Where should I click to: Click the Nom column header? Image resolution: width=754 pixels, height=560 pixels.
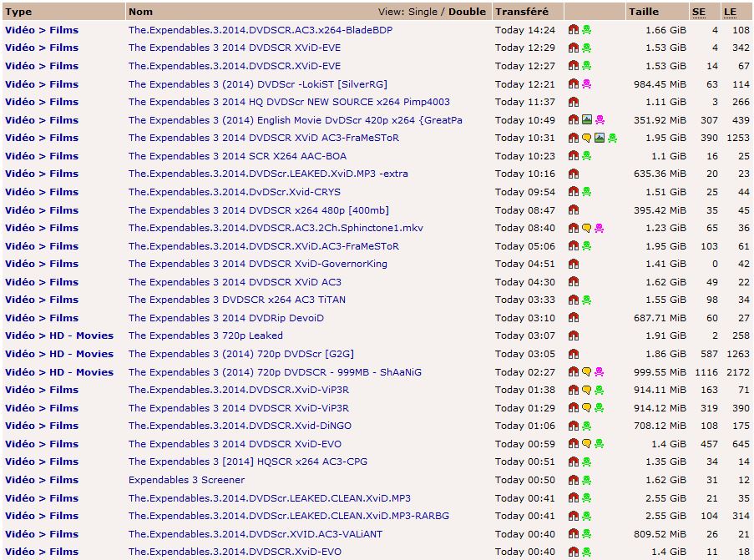coord(141,12)
